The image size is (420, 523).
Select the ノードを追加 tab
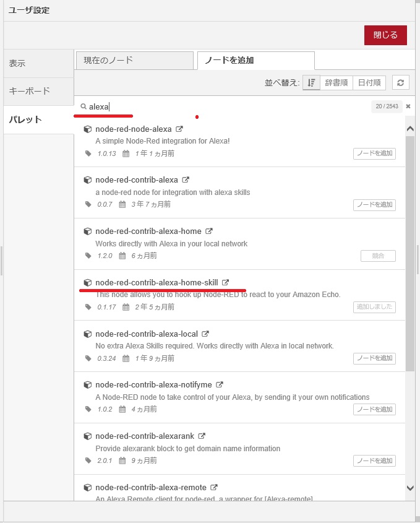tap(256, 61)
